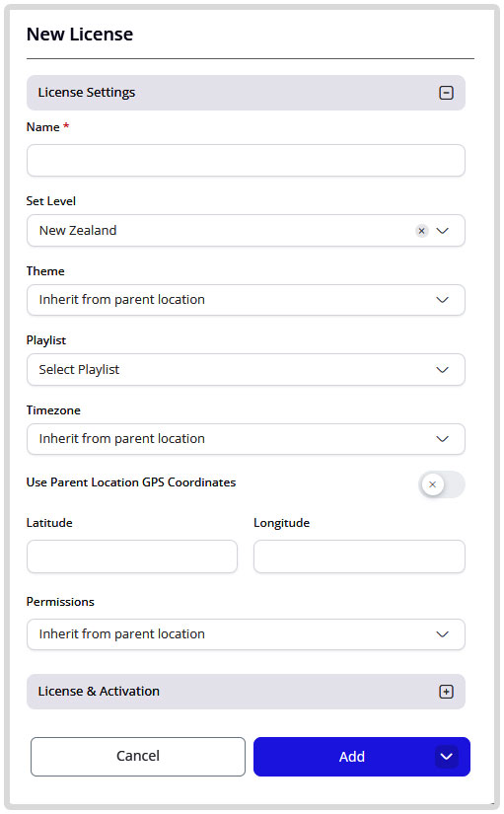Image resolution: width=504 pixels, height=814 pixels.
Task: Click into the Longitude input field
Action: [359, 556]
